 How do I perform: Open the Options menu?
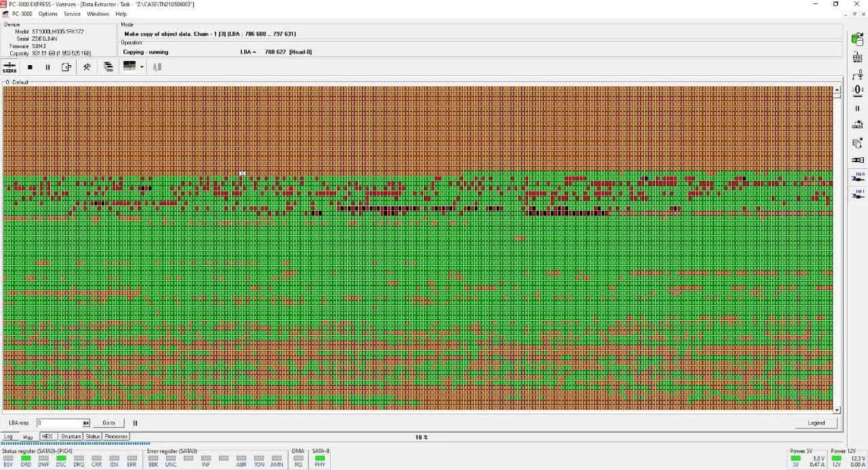coord(47,14)
